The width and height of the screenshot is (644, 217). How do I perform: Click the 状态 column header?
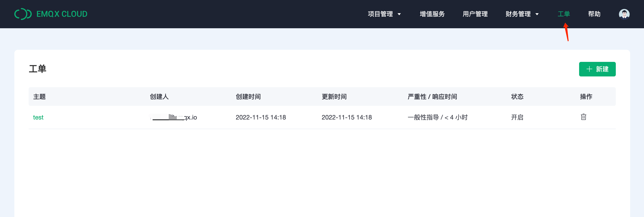tap(517, 97)
